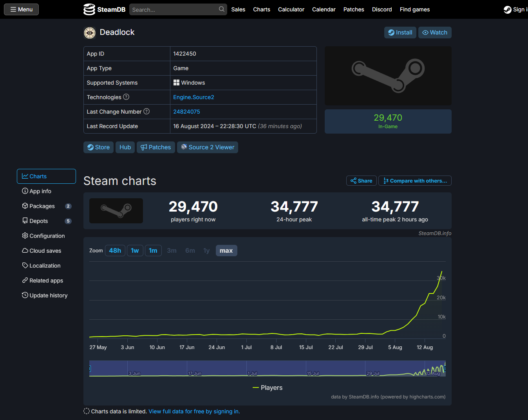Open Find games navigation link
The width and height of the screenshot is (528, 420).
point(415,9)
